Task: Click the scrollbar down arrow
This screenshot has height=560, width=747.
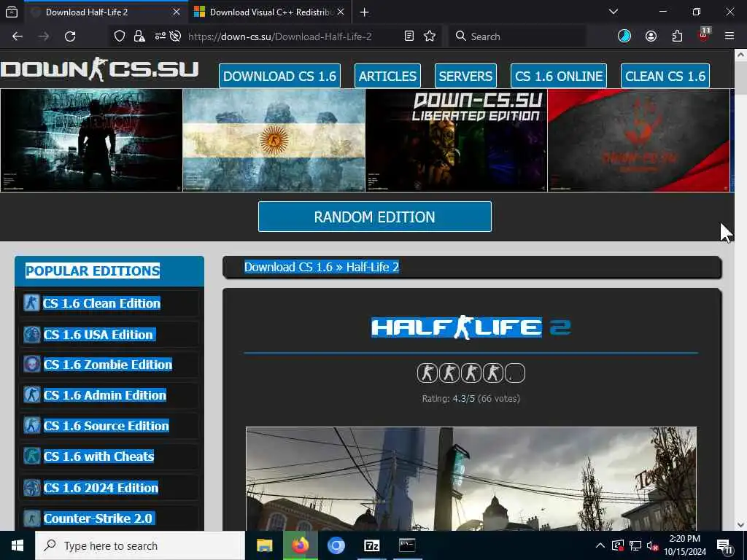Action: pyautogui.click(x=740, y=525)
